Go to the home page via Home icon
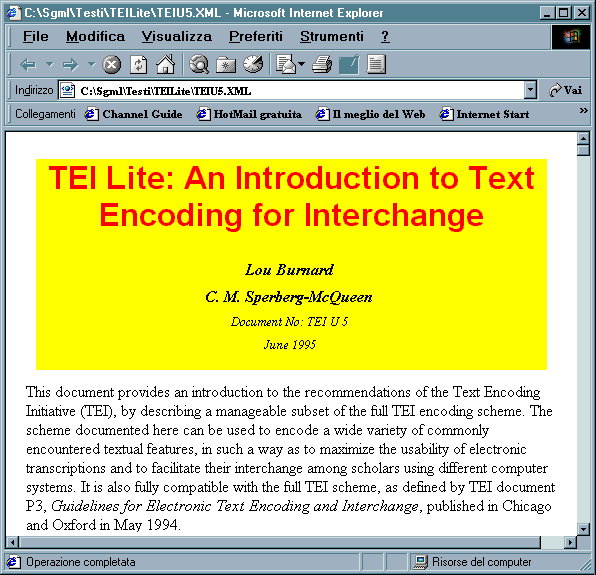Image resolution: width=596 pixels, height=575 pixels. coord(165,64)
